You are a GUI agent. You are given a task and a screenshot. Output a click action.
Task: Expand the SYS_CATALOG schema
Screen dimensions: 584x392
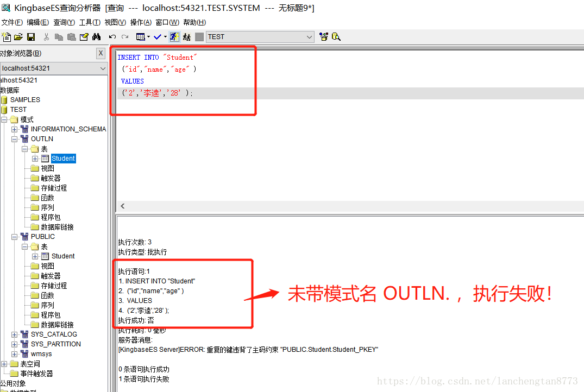14,334
